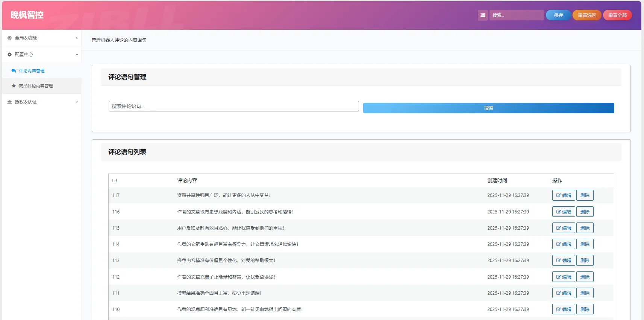Delete comment row 115
The height and width of the screenshot is (320, 644).
(x=585, y=228)
